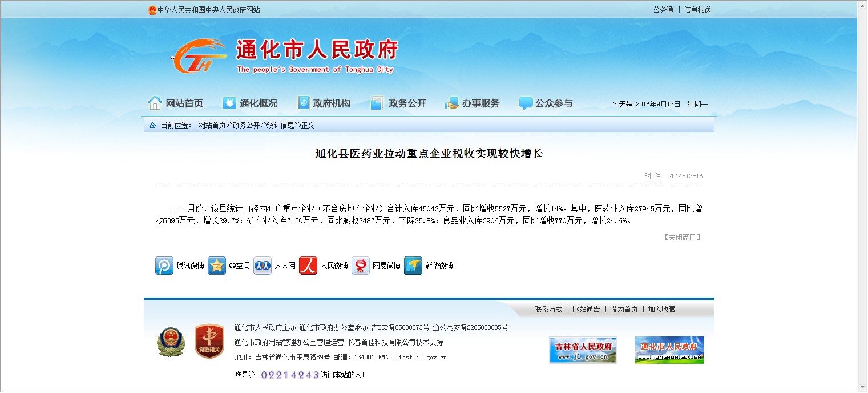
Task: Click the 通化市人民政府 footer banner image
Action: coord(669,350)
